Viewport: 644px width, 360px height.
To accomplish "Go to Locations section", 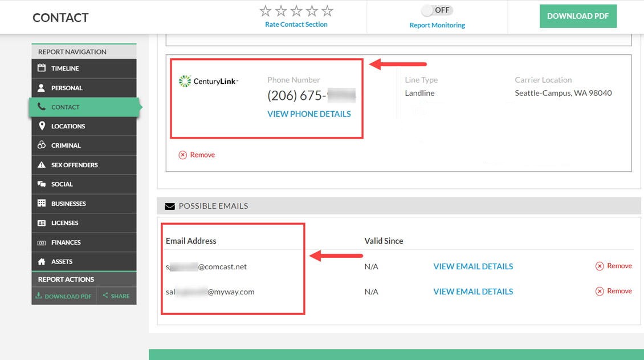I will [84, 126].
